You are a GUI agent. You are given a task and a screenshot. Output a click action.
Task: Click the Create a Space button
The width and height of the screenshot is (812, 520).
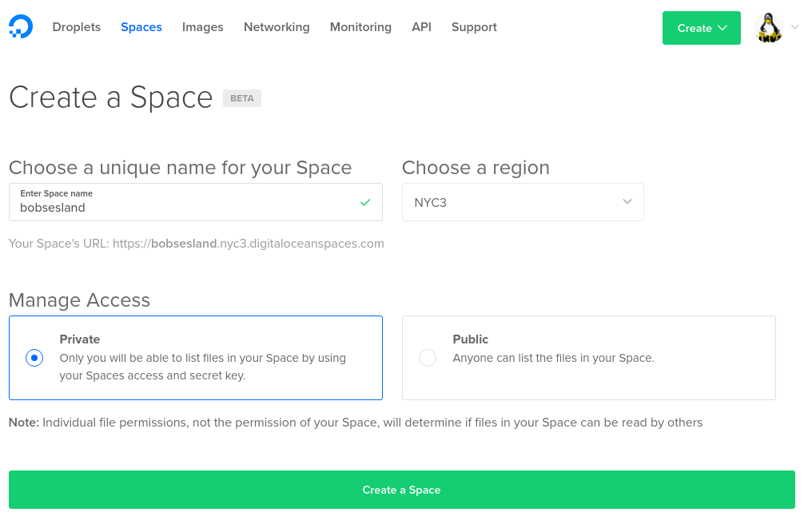pyautogui.click(x=402, y=490)
